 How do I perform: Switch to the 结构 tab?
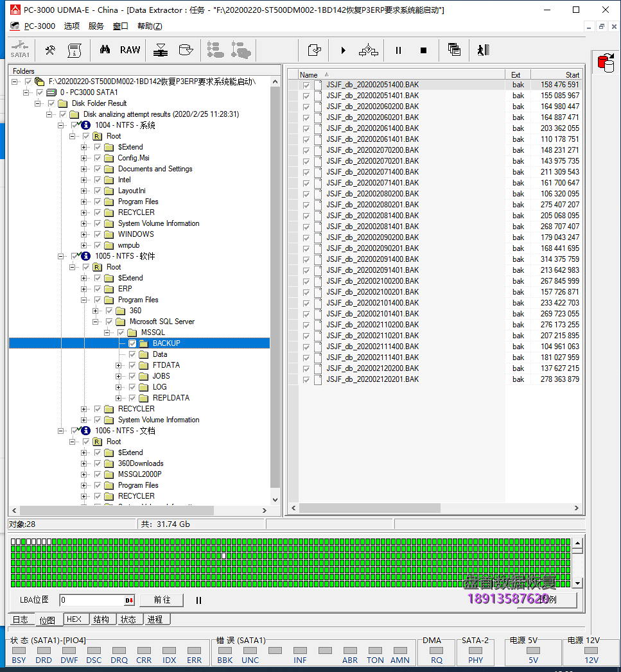101,619
